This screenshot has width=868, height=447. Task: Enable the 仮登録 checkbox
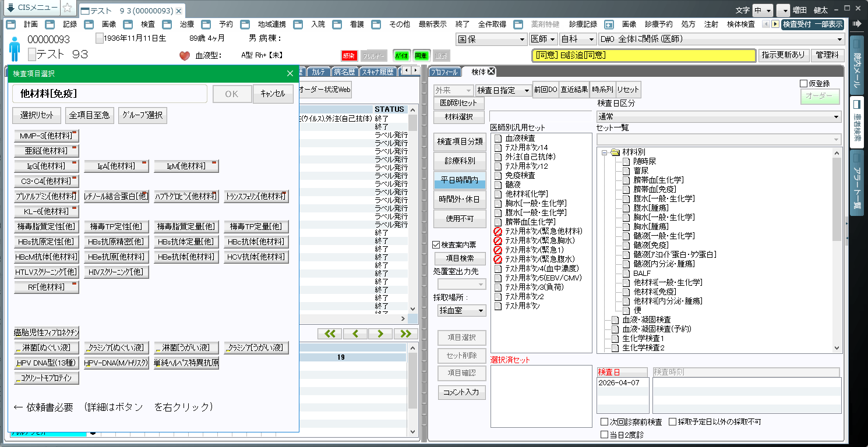point(805,84)
